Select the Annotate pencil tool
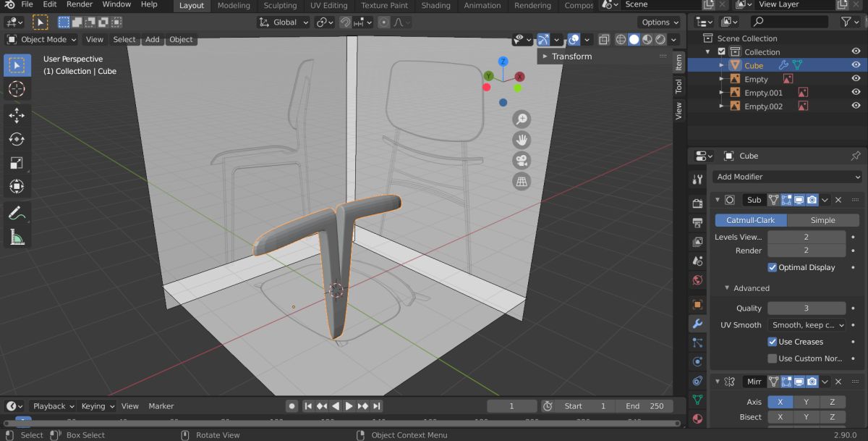Screen dimensions: 868x441 pos(17,213)
